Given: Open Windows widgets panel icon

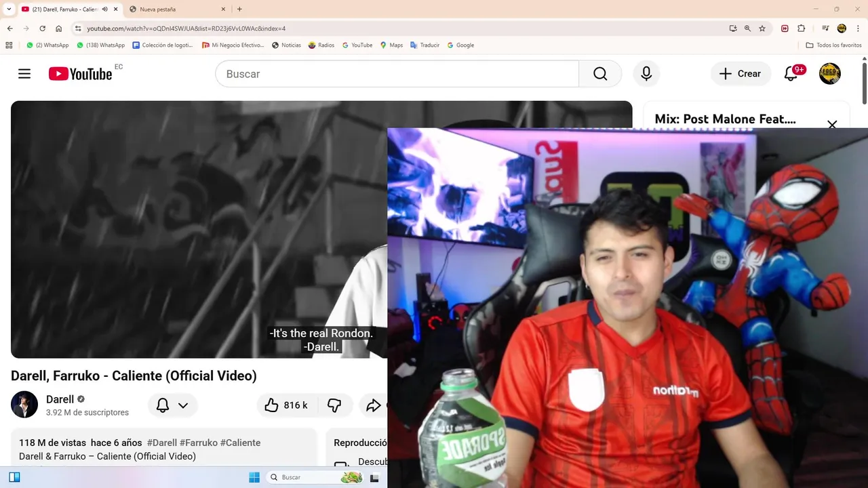Looking at the screenshot, I should (14, 477).
